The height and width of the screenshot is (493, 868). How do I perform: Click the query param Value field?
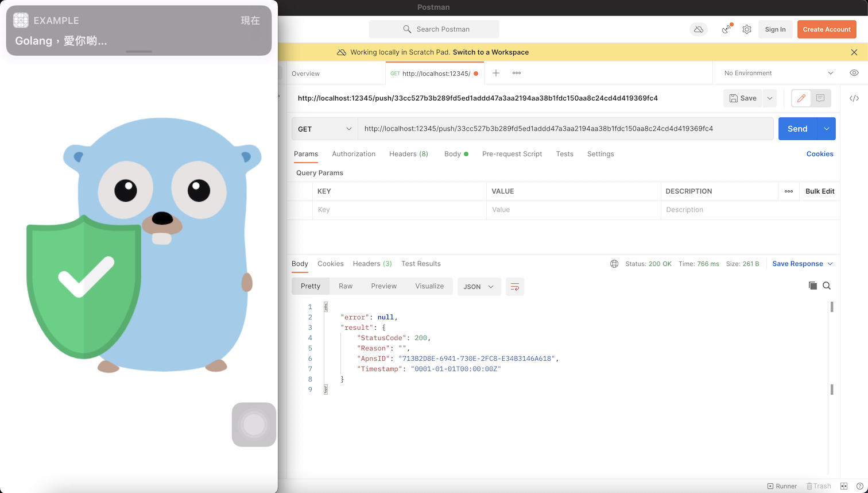point(573,210)
